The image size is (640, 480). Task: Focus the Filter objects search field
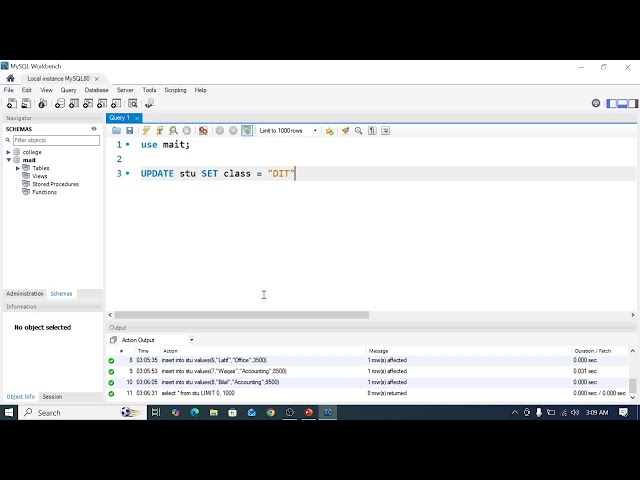[56, 140]
